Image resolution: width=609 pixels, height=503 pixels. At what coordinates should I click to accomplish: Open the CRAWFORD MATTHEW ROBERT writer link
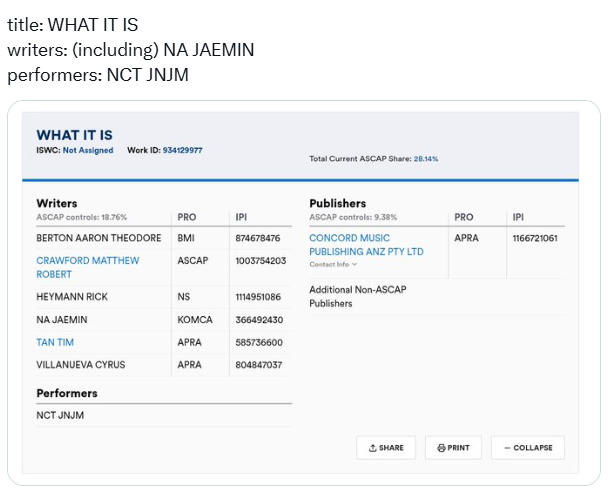[87, 267]
